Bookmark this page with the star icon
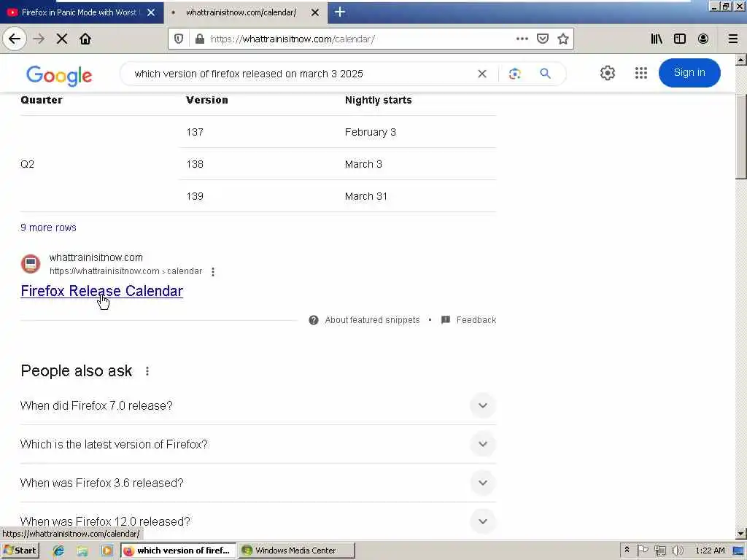Viewport: 747px width, 560px height. [563, 39]
